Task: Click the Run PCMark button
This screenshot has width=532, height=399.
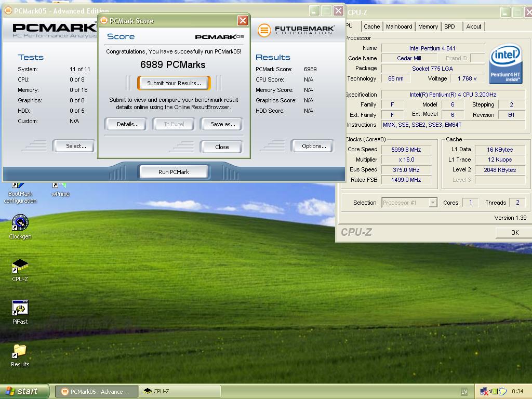Action: point(174,172)
